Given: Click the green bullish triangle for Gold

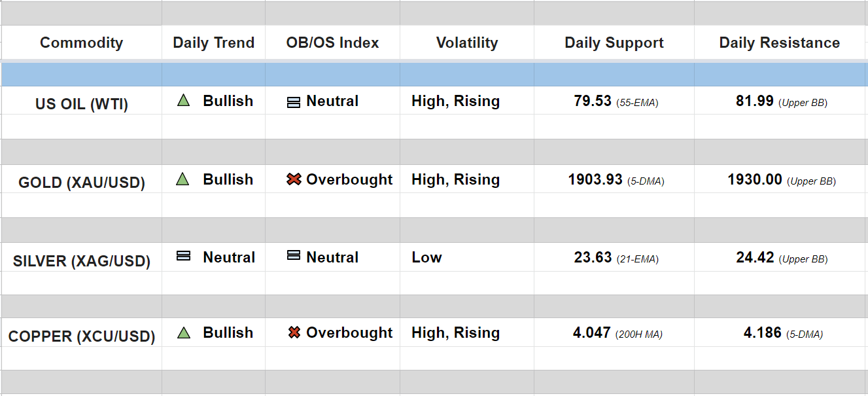Looking at the screenshot, I should 182,179.
